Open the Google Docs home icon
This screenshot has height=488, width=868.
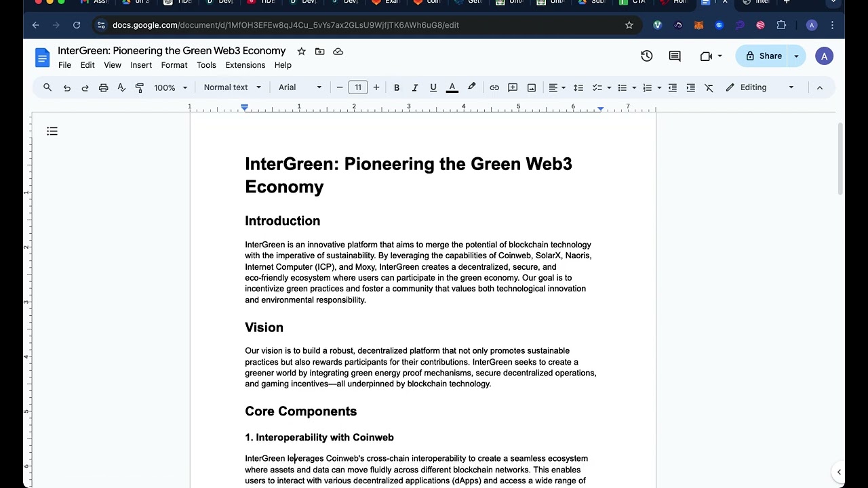(42, 58)
